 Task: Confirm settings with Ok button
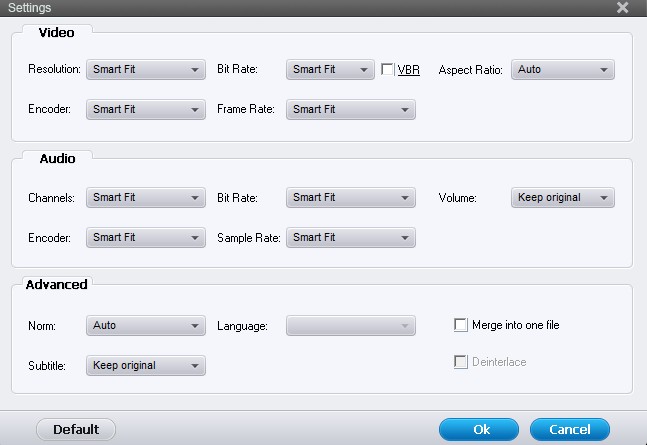coord(480,430)
